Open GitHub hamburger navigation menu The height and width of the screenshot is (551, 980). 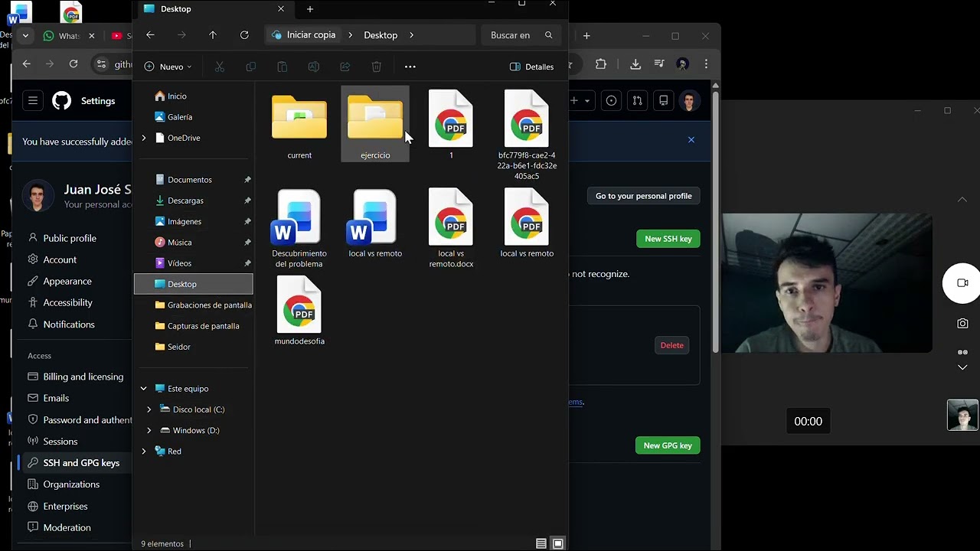point(33,100)
